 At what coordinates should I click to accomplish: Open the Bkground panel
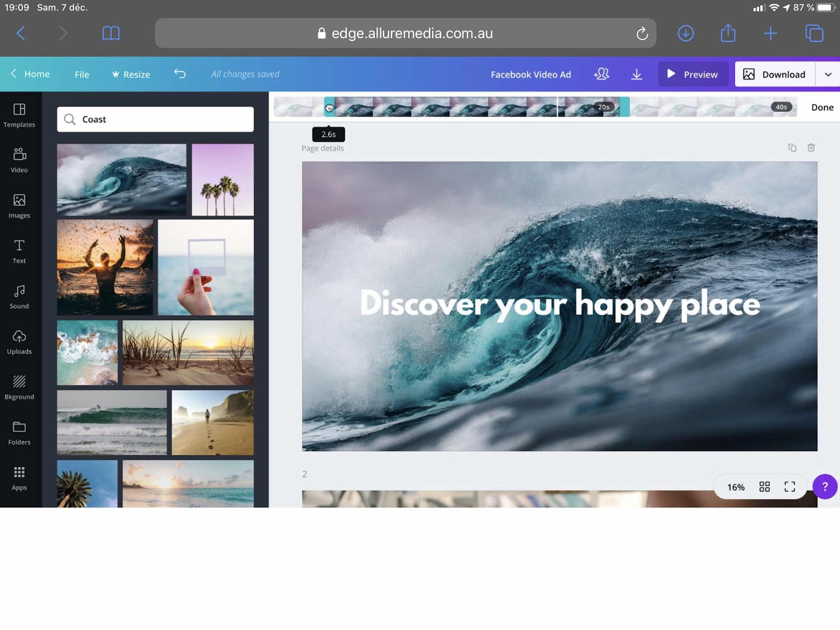click(x=19, y=387)
